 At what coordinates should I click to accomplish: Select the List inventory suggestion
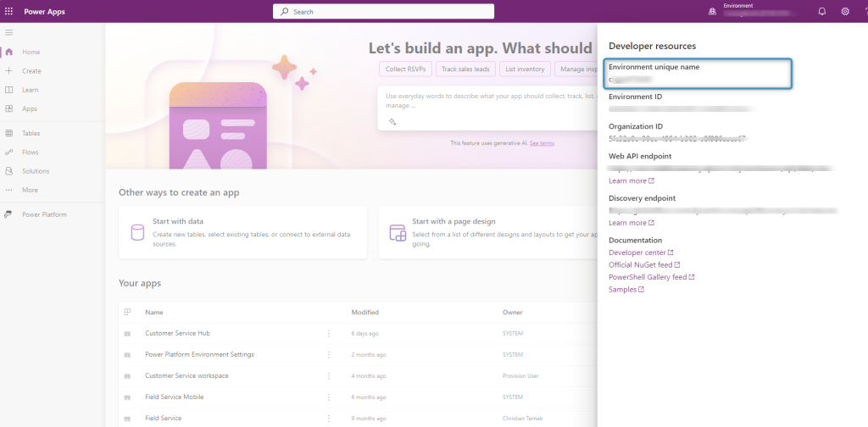[x=525, y=69]
